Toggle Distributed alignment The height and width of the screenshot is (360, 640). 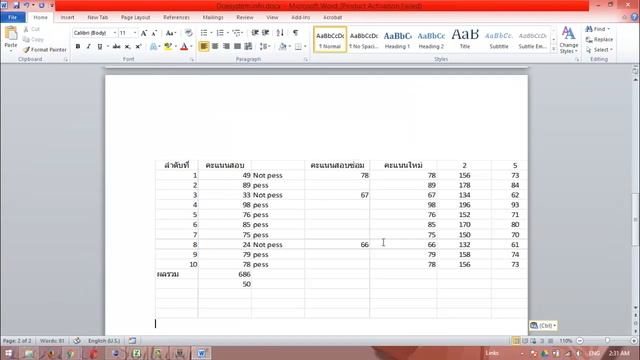pos(248,47)
